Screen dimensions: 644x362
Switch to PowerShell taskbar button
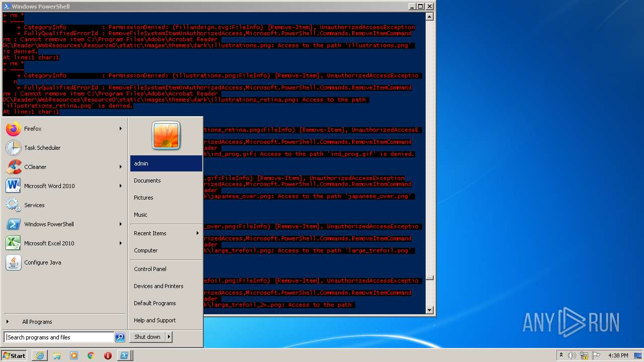tap(124, 355)
